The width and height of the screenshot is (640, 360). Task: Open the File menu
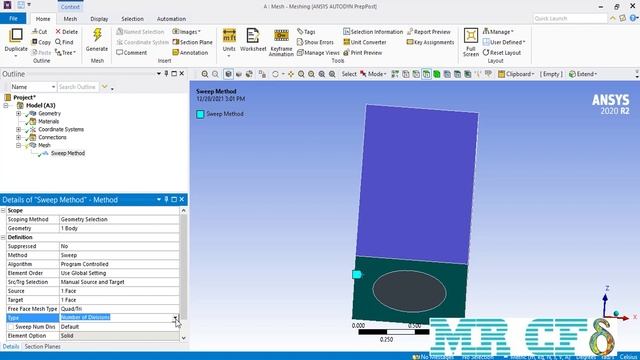(x=13, y=18)
